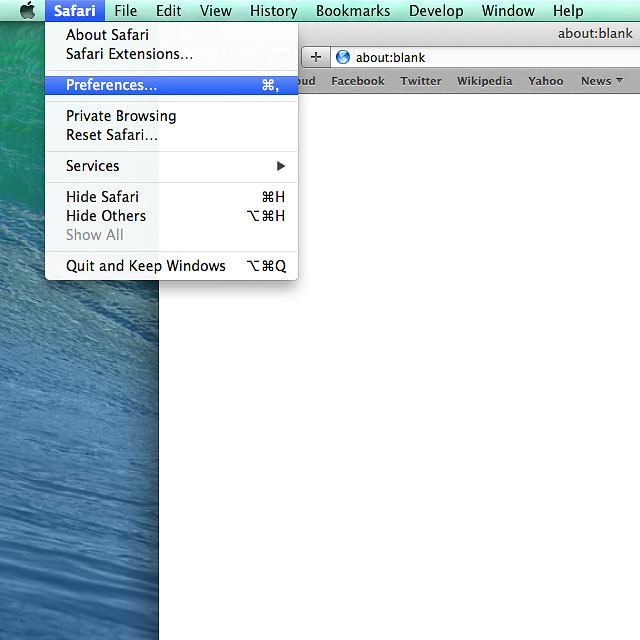Select Private Browsing option
640x640 pixels.
point(171,116)
